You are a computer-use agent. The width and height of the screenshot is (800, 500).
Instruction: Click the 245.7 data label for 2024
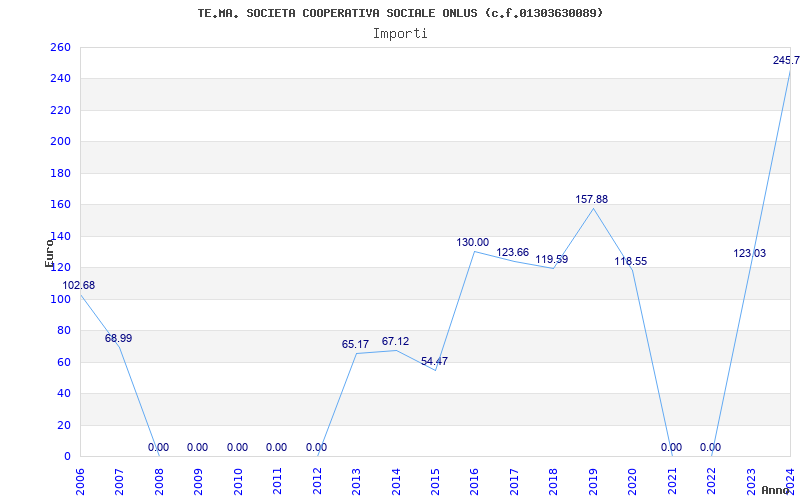click(785, 61)
